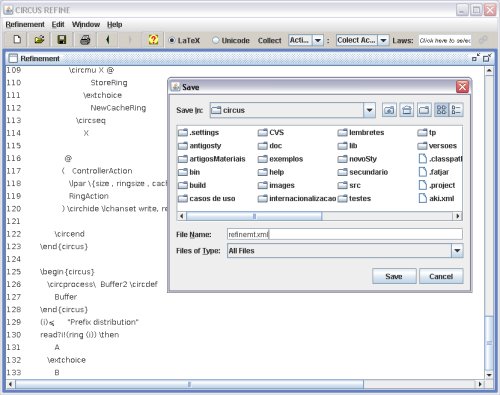Open the Window menu

point(86,24)
